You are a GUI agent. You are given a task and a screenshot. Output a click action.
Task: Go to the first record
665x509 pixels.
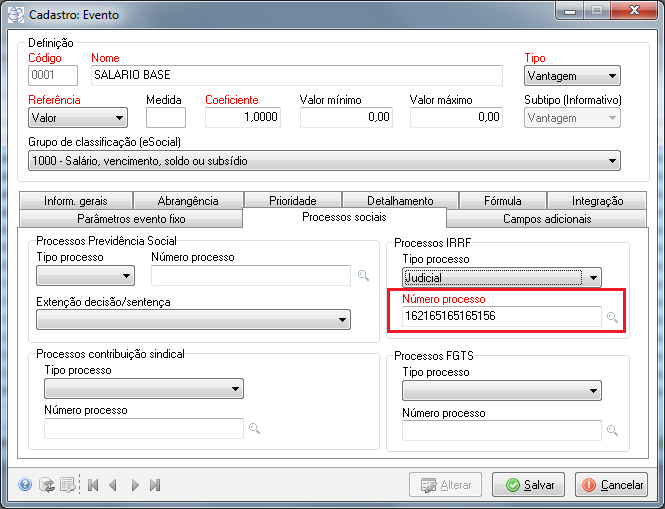pyautogui.click(x=93, y=485)
